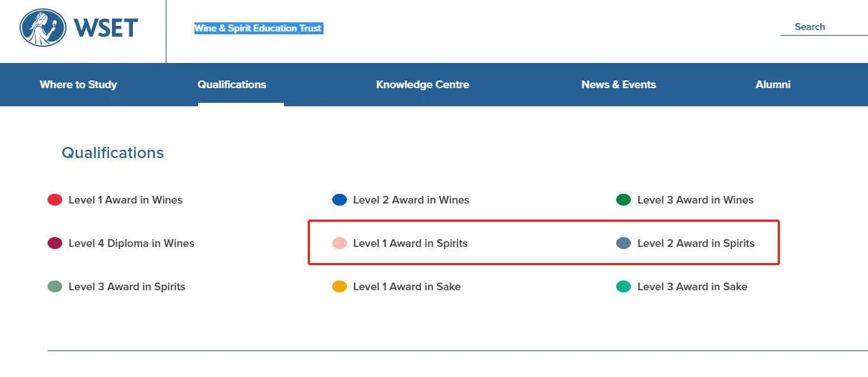This screenshot has height=377, width=868.
Task: Click the blue Level 2 Wines dot
Action: coord(339,200)
